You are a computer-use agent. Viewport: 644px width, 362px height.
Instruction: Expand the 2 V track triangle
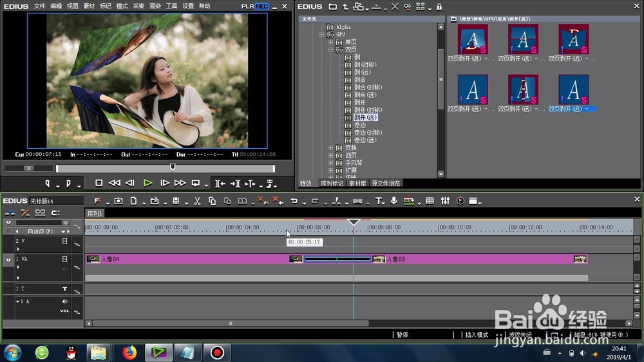(x=18, y=249)
